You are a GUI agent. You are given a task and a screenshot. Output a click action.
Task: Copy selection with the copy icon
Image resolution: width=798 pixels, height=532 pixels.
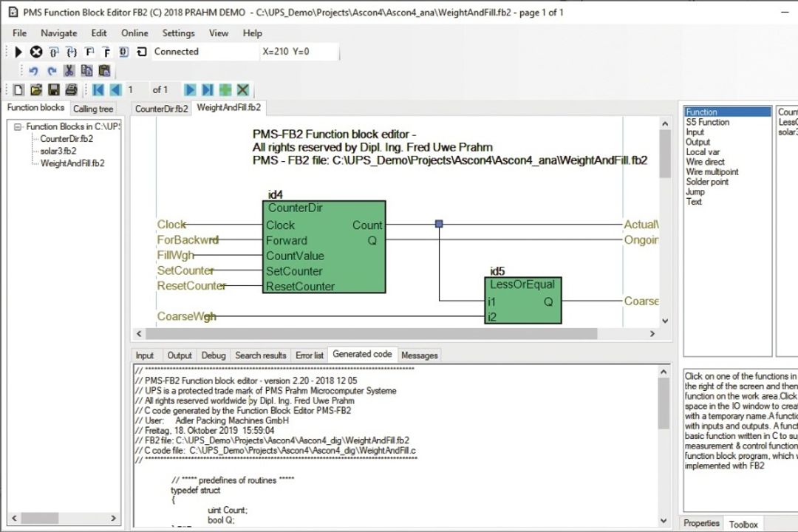pyautogui.click(x=86, y=71)
